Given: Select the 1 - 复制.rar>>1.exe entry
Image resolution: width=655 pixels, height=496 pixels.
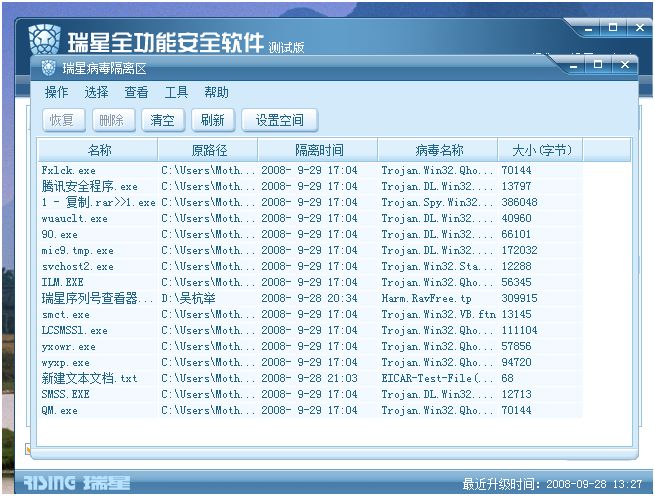Looking at the screenshot, I should [x=310, y=203].
